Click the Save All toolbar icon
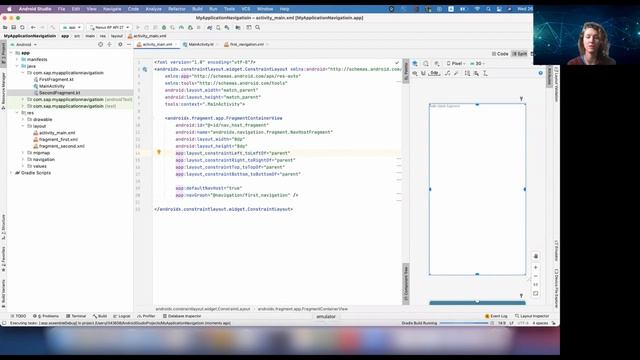Image resolution: width=640 pixels, height=360 pixels. click(x=13, y=27)
